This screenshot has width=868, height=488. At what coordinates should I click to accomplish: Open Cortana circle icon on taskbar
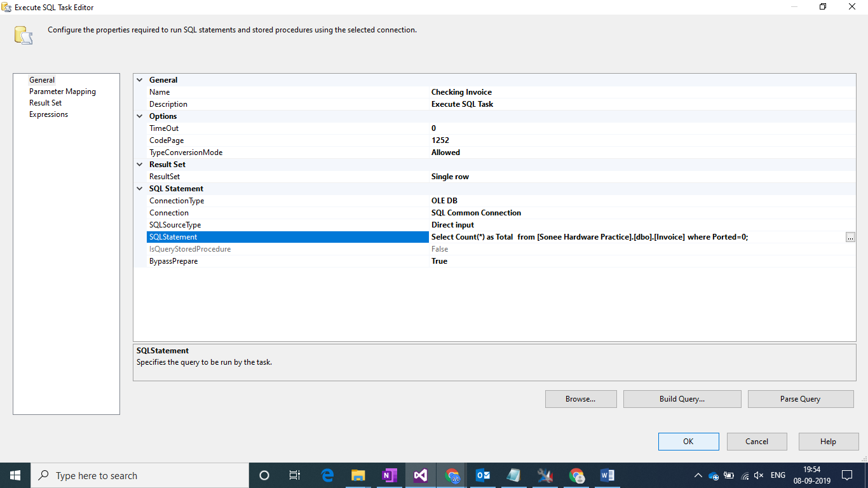(264, 475)
